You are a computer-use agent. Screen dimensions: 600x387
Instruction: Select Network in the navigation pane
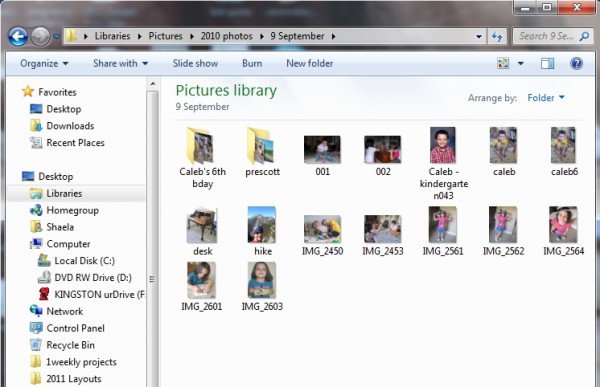[x=56, y=311]
